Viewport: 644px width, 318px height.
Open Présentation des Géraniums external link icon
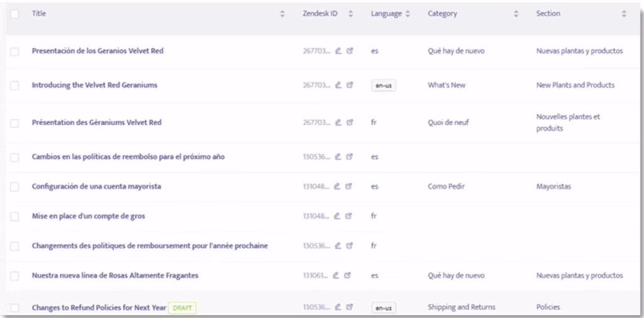click(350, 123)
